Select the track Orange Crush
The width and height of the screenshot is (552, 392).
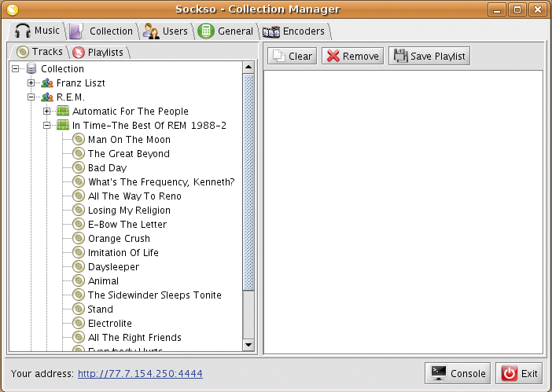(x=119, y=238)
